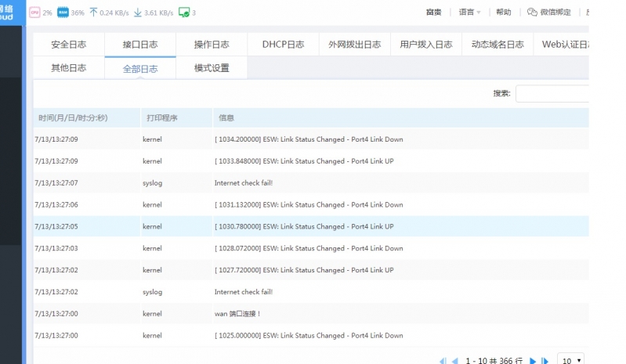Jump to the last page of logs
626x364 pixels.
(545, 361)
